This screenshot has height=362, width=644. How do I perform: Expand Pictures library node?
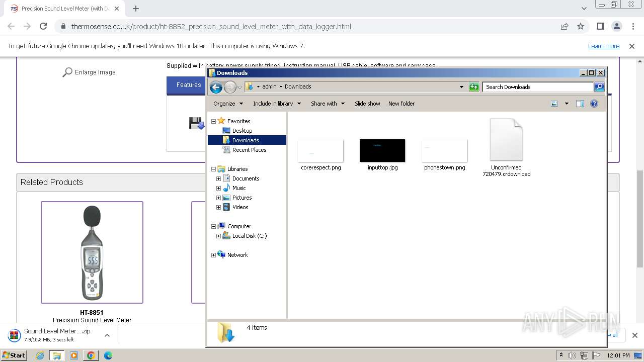[218, 198]
